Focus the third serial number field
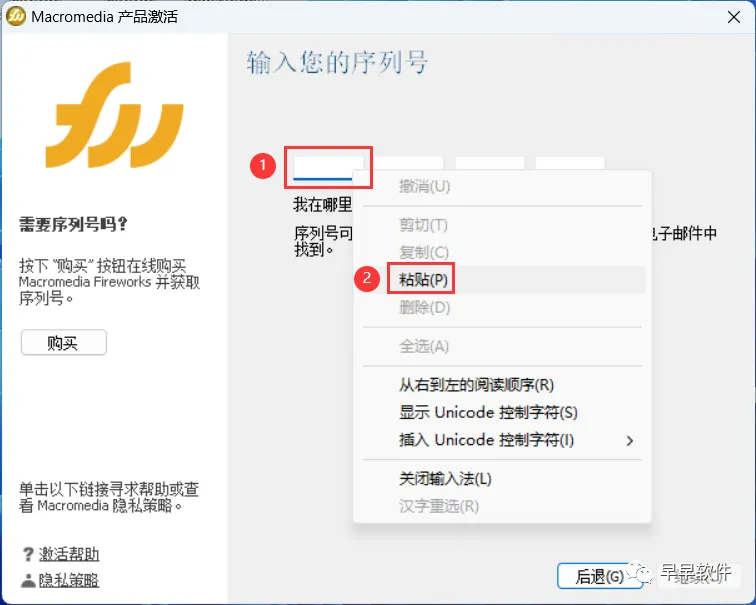The height and width of the screenshot is (605, 756). [x=490, y=163]
